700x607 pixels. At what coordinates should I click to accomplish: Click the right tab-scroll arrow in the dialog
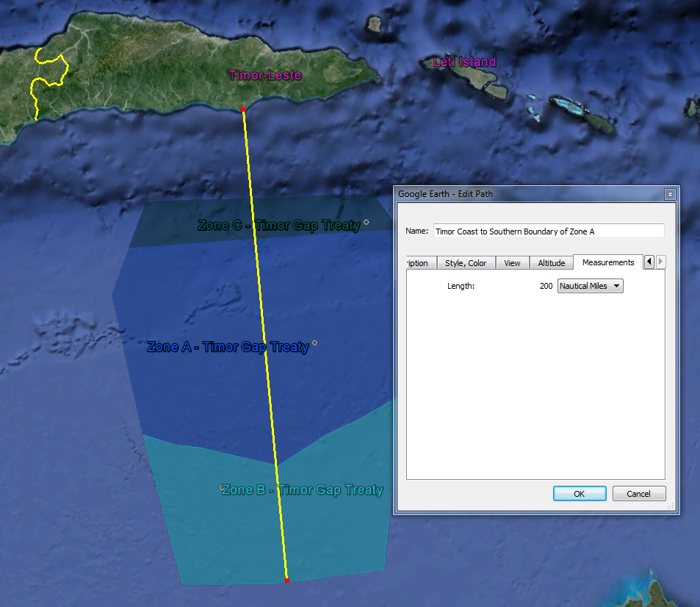click(660, 262)
